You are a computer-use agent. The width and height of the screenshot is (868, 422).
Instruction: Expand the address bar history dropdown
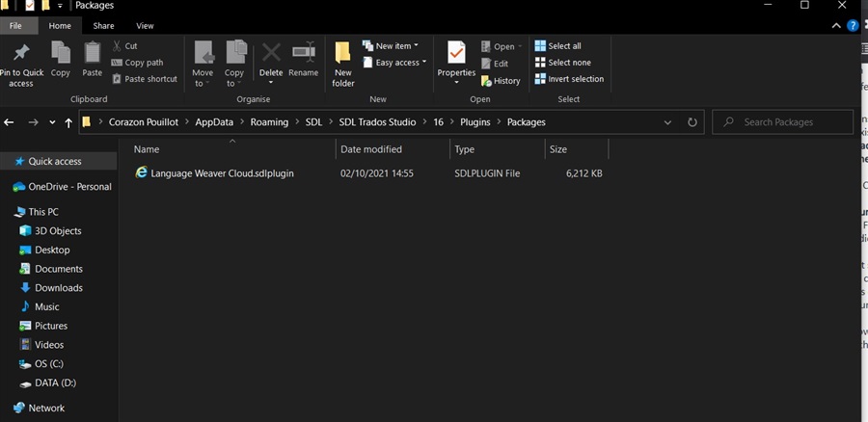coord(667,122)
